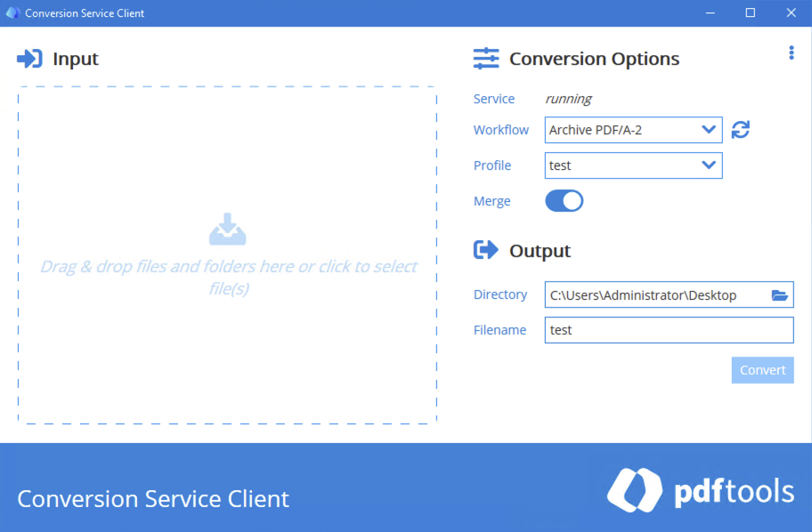
Task: Click the Merge label
Action: tap(492, 201)
